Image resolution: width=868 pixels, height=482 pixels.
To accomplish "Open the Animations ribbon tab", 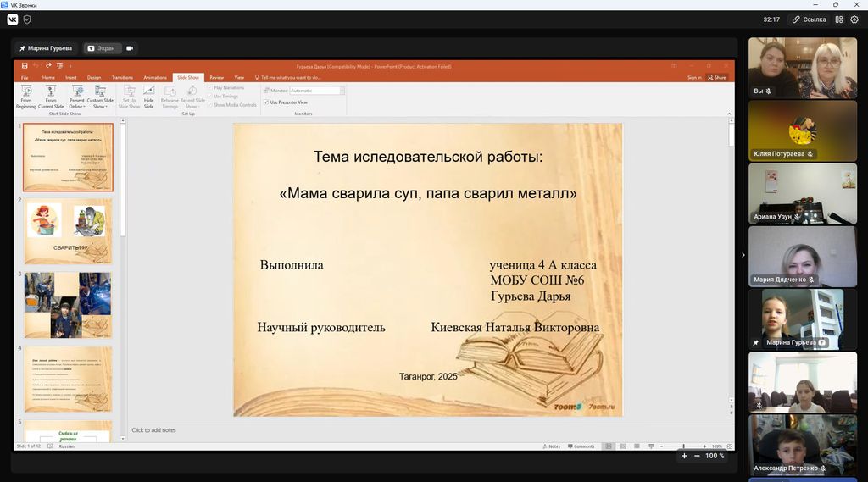I will (155, 77).
